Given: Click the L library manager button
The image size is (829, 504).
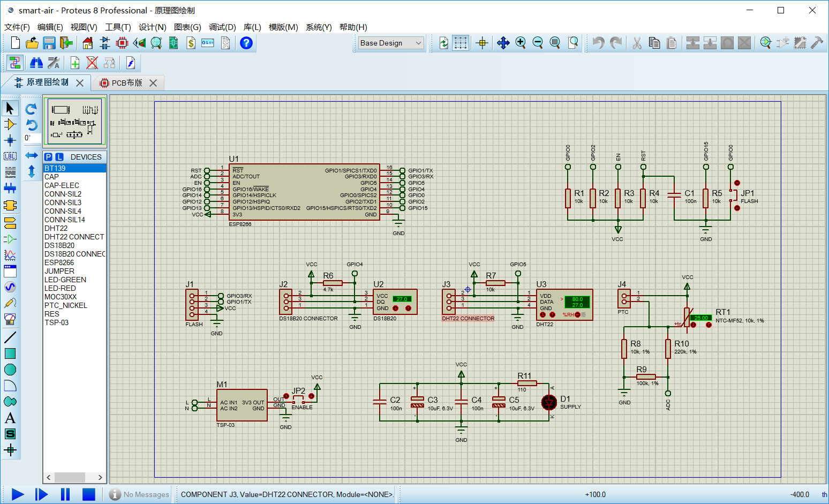Looking at the screenshot, I should coord(59,157).
